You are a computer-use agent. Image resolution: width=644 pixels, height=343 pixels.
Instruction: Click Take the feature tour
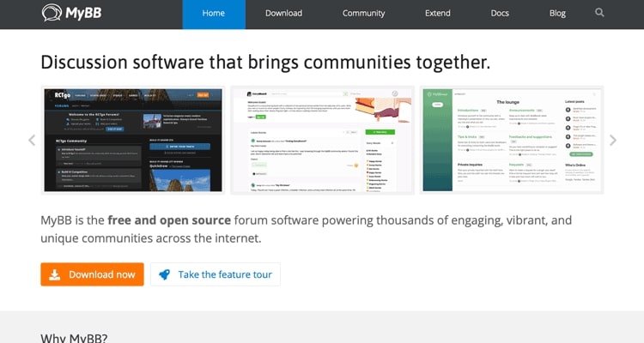click(216, 274)
